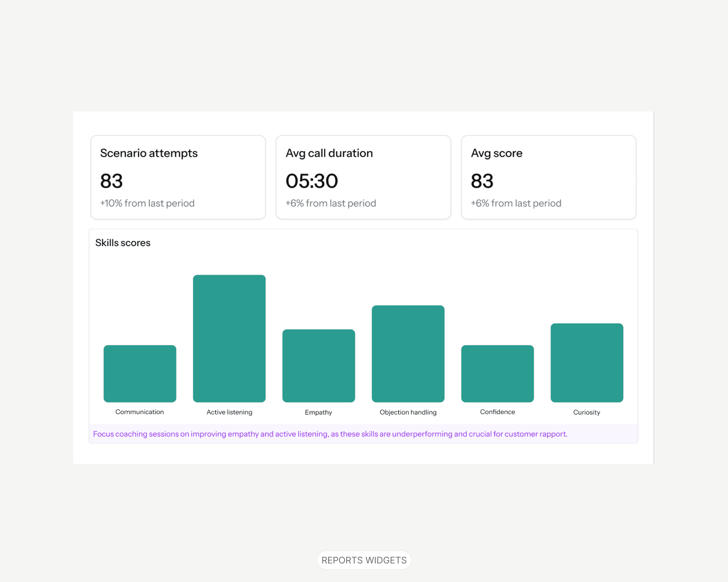Click the +10% from last period text
Screen dimensions: 728x582
point(147,203)
